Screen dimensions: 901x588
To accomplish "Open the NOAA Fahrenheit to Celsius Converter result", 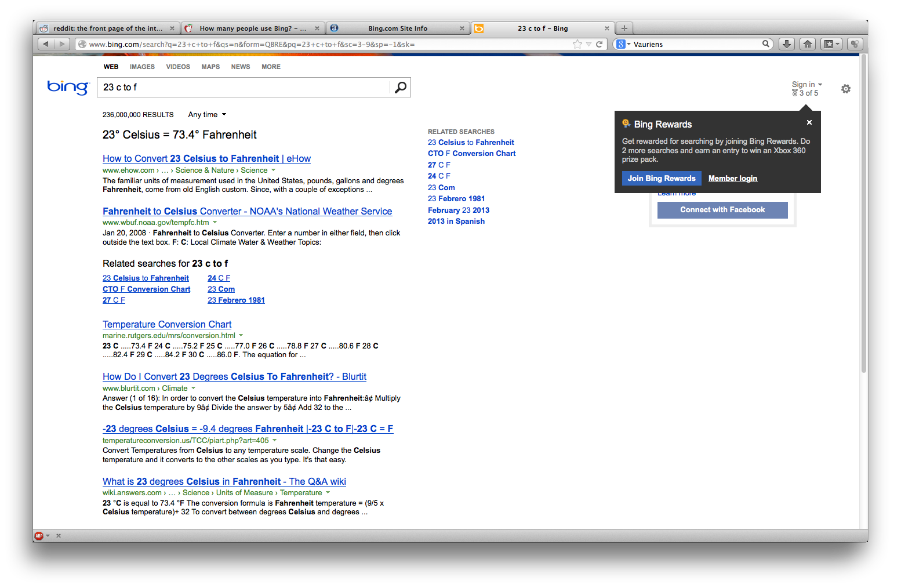I will [x=248, y=212].
